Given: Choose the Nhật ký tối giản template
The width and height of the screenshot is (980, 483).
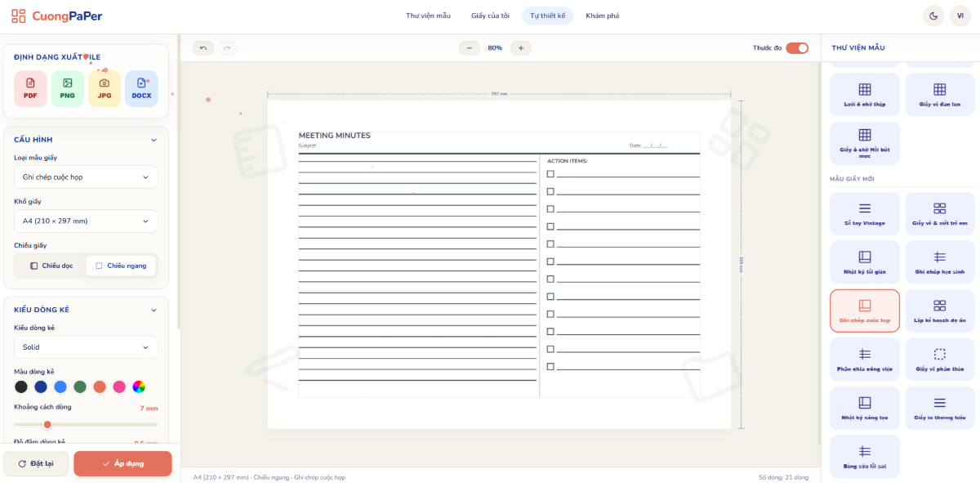Looking at the screenshot, I should click(865, 262).
